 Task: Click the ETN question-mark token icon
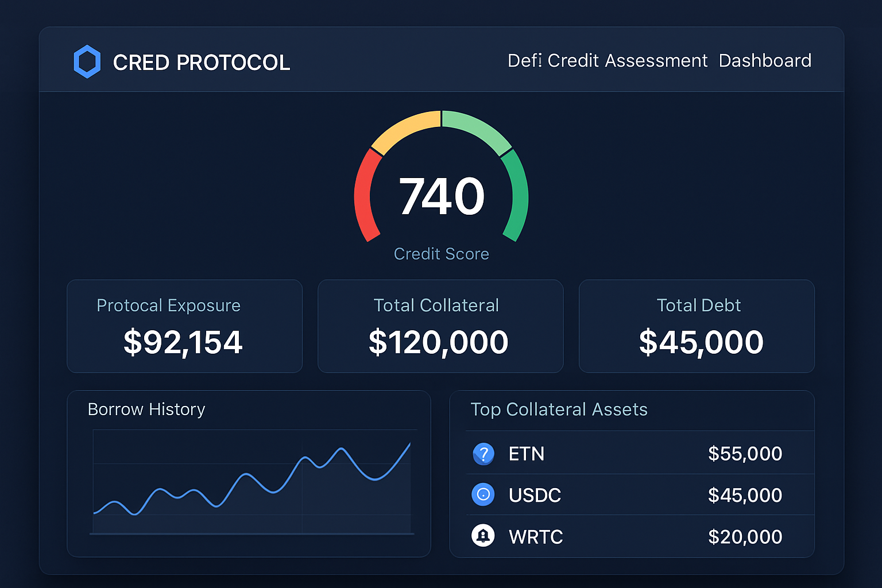click(483, 454)
